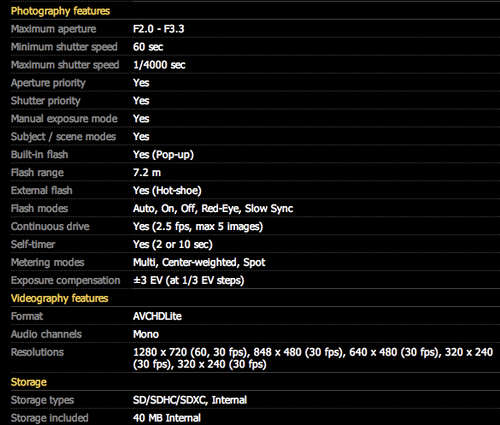
Task: Click the F2.0 - F3.3 aperture value
Action: [158, 29]
